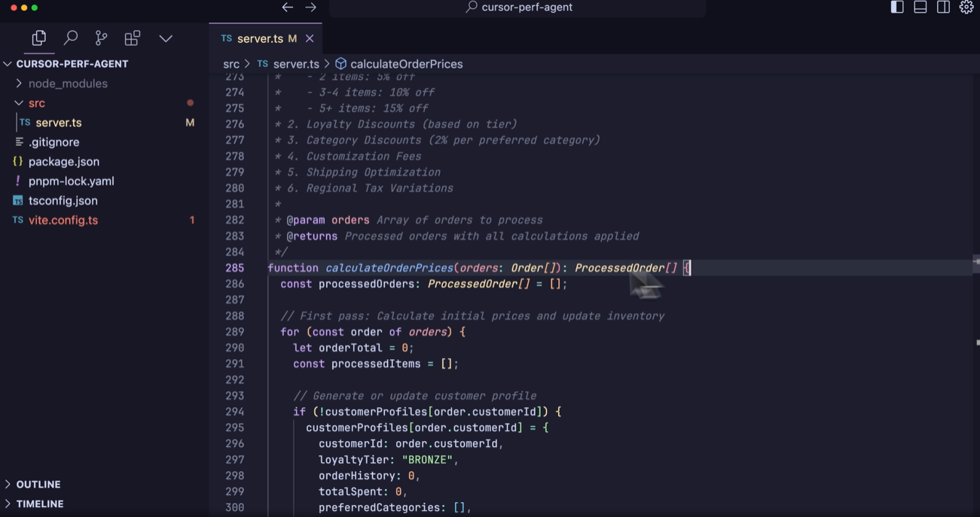Expand the TIMELINE section
The height and width of the screenshot is (517, 980).
[35, 503]
